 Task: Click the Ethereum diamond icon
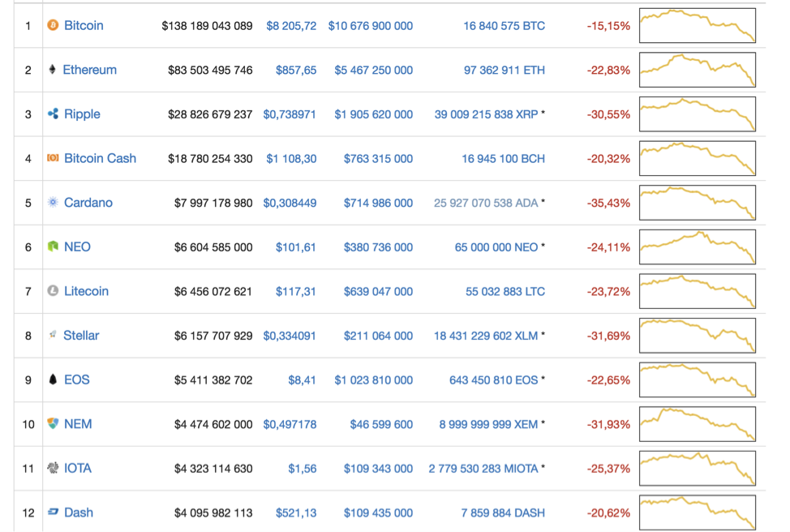pos(52,70)
